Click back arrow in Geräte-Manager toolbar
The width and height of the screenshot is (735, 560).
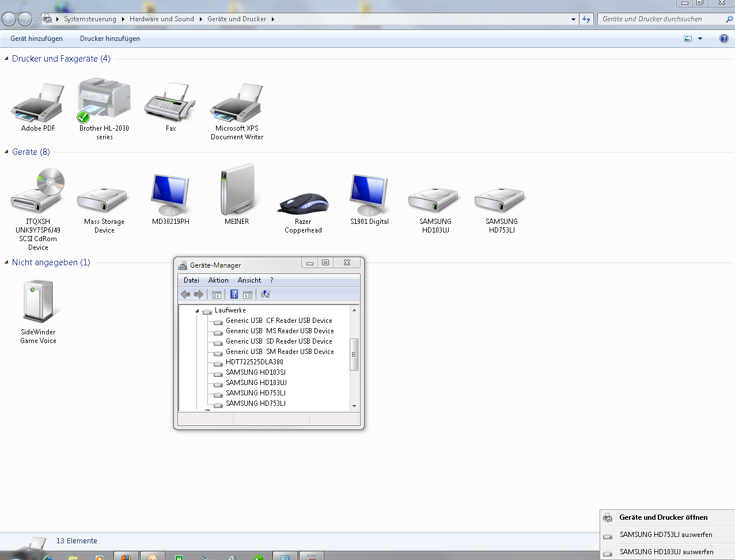pos(185,294)
